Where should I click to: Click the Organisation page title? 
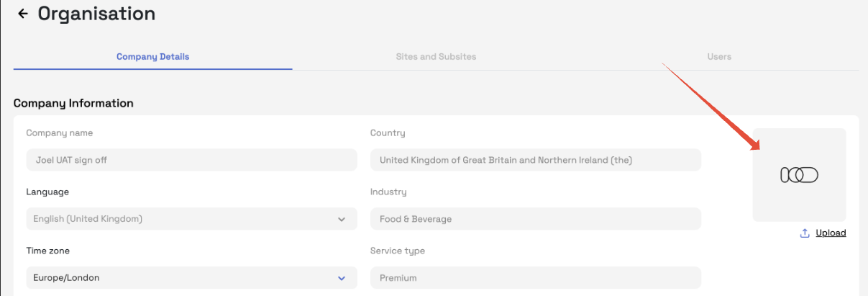pos(96,14)
